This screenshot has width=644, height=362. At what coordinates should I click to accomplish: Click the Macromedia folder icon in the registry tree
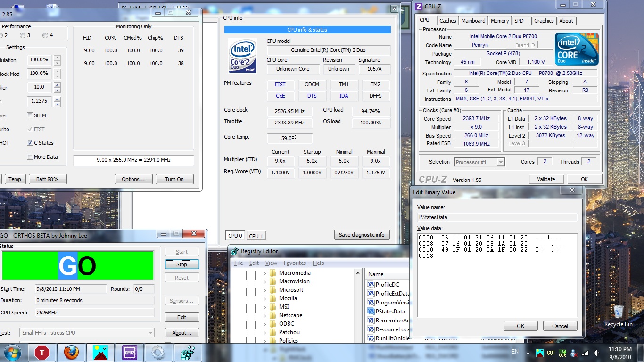tap(272, 273)
